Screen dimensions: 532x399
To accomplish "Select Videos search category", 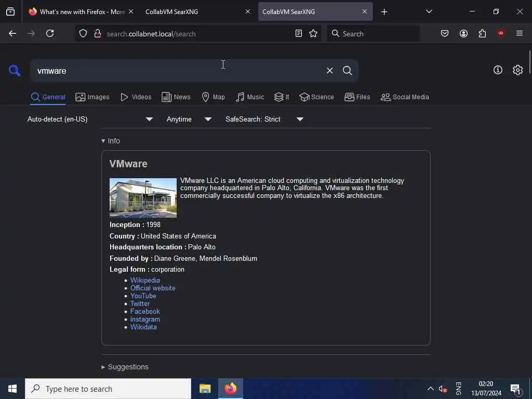I will click(136, 97).
